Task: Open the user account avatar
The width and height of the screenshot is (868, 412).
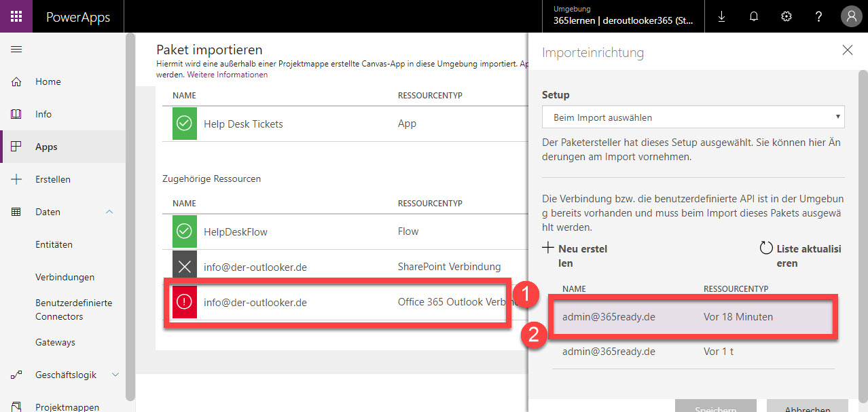Action: coord(851,16)
